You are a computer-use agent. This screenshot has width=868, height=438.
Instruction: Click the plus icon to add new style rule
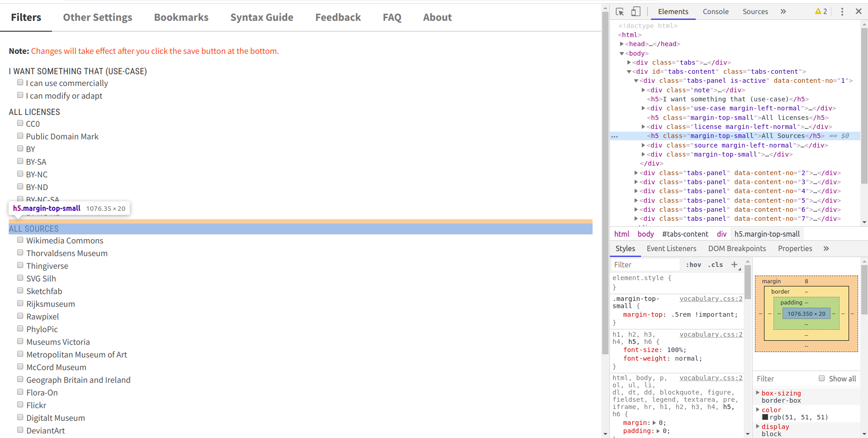click(734, 265)
